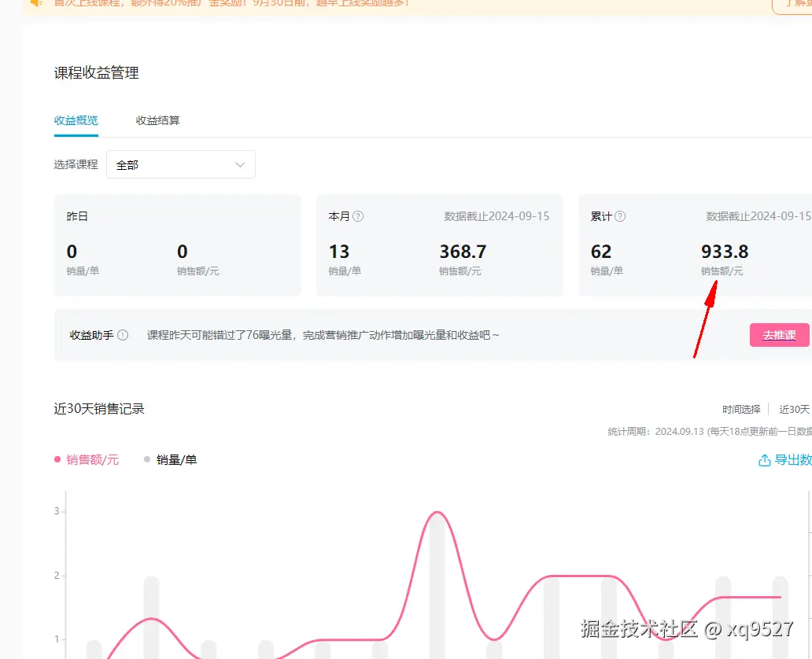Select the 近30天 time range option
Viewport: 812px width, 659px height.
point(795,410)
